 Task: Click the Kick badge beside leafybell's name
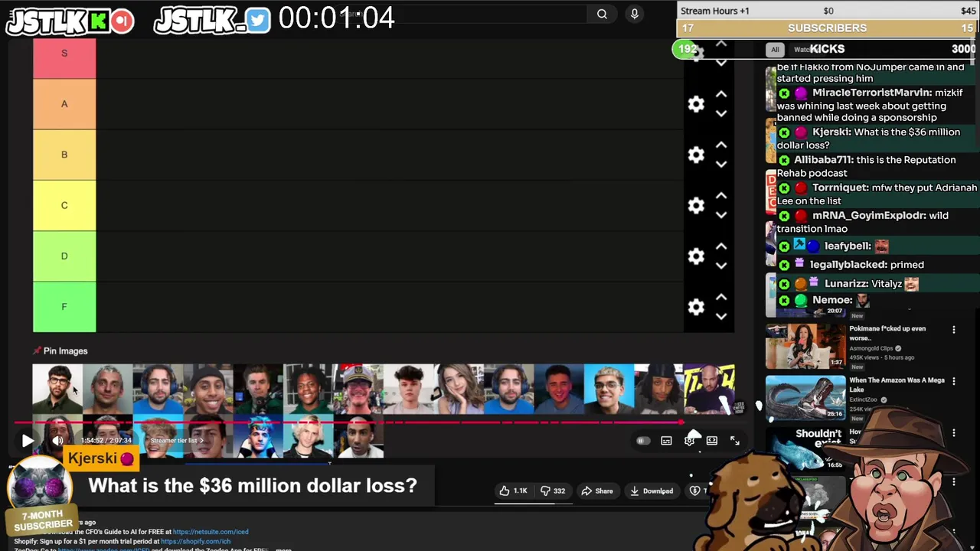click(x=784, y=246)
